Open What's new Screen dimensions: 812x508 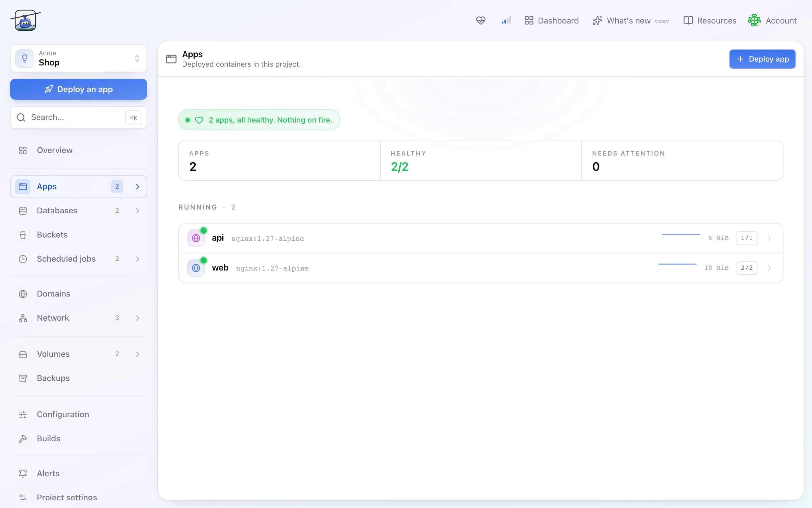pyautogui.click(x=631, y=21)
